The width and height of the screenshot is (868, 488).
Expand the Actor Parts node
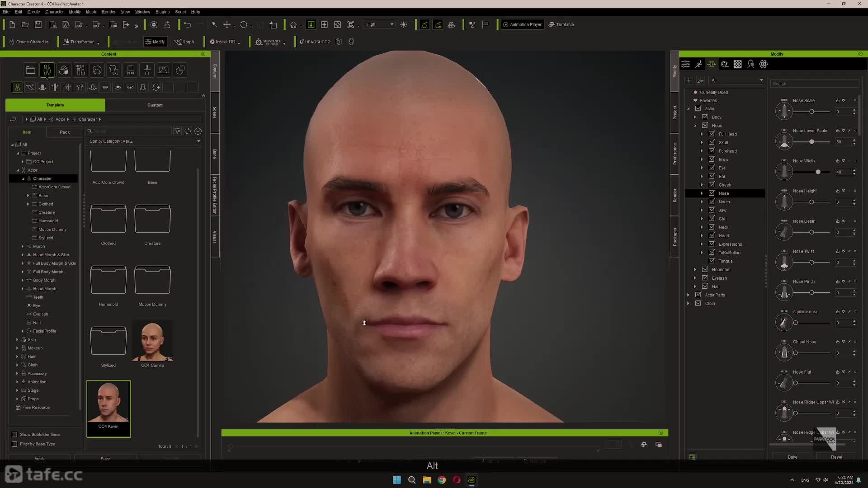pyautogui.click(x=689, y=295)
